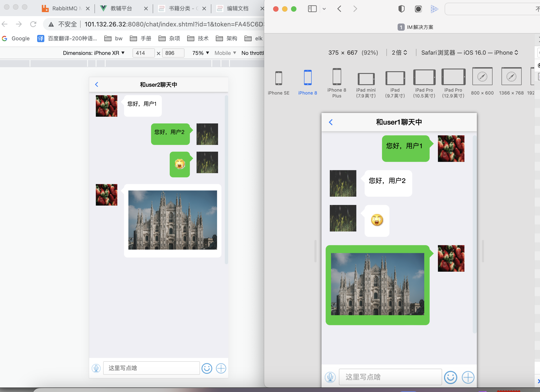This screenshot has height=392, width=540.
Task: Click plus attachment icon in Chrome chat
Action: (221, 368)
